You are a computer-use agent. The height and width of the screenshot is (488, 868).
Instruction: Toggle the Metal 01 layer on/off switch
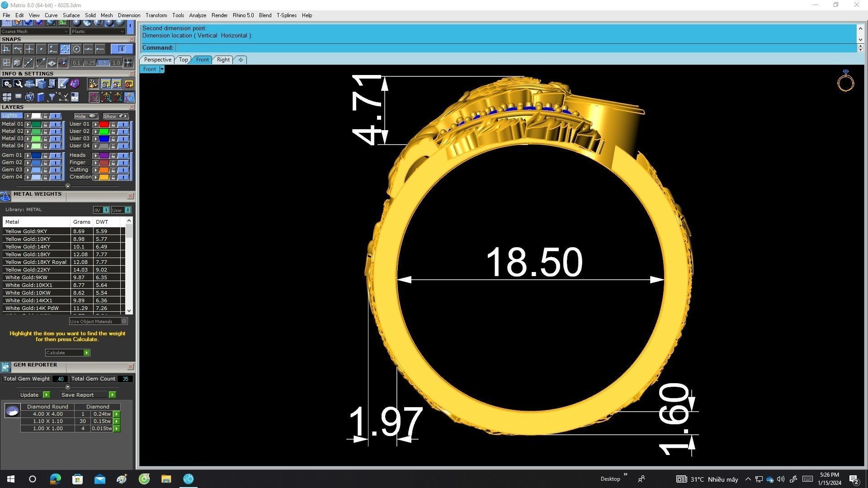pyautogui.click(x=55, y=124)
